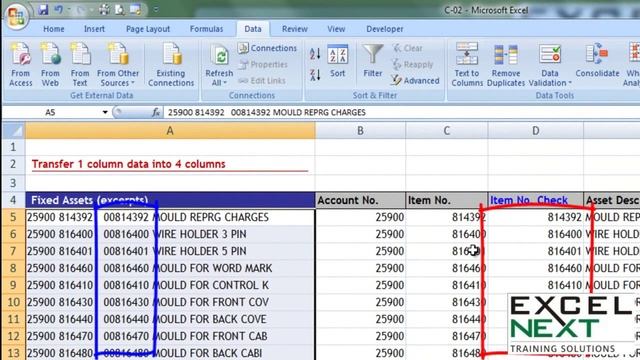This screenshot has height=360, width=640.
Task: Select row 5 header
Action: (x=13, y=217)
